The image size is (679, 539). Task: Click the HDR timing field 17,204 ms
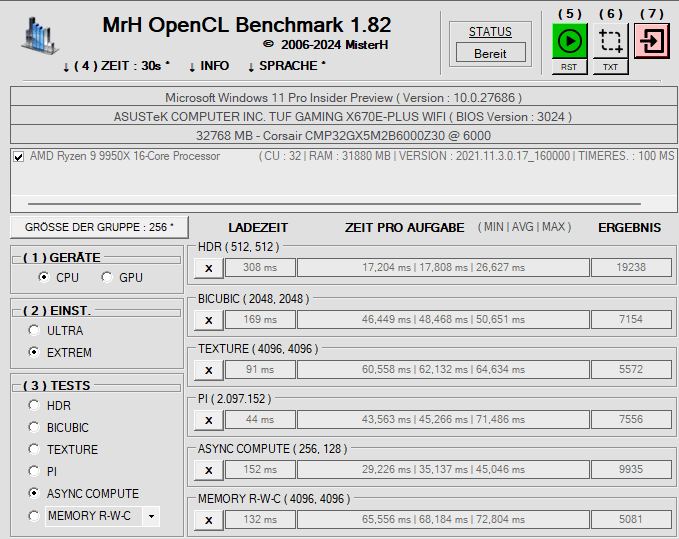[443, 268]
